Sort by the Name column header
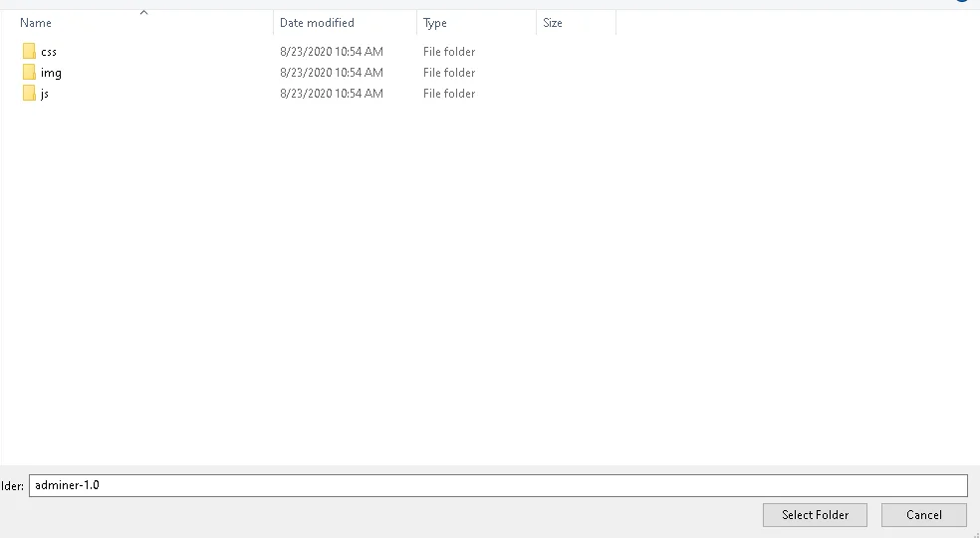The image size is (980, 538). pos(36,23)
